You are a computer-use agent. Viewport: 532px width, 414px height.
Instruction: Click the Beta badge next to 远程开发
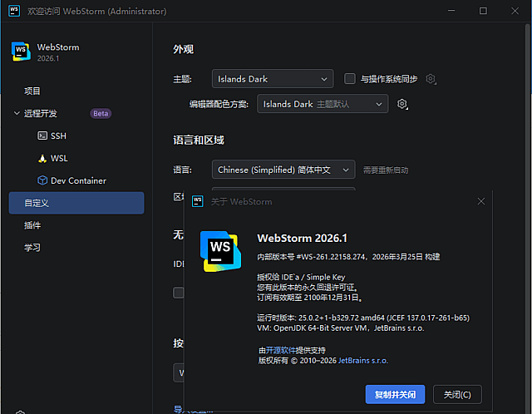(101, 113)
